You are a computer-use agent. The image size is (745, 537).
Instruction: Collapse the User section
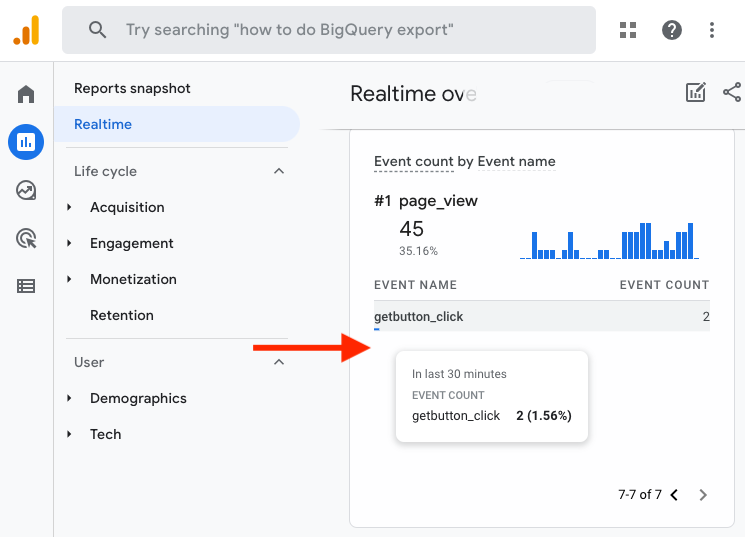point(279,362)
